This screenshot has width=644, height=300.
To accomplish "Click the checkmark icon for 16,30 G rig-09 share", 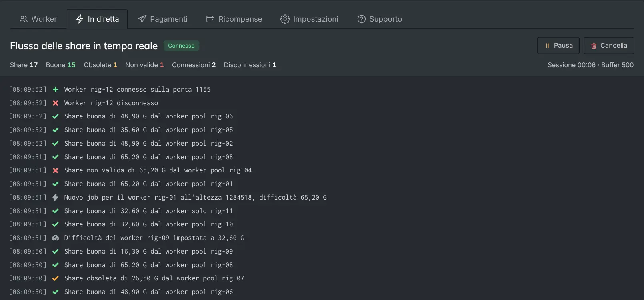I will click(56, 252).
